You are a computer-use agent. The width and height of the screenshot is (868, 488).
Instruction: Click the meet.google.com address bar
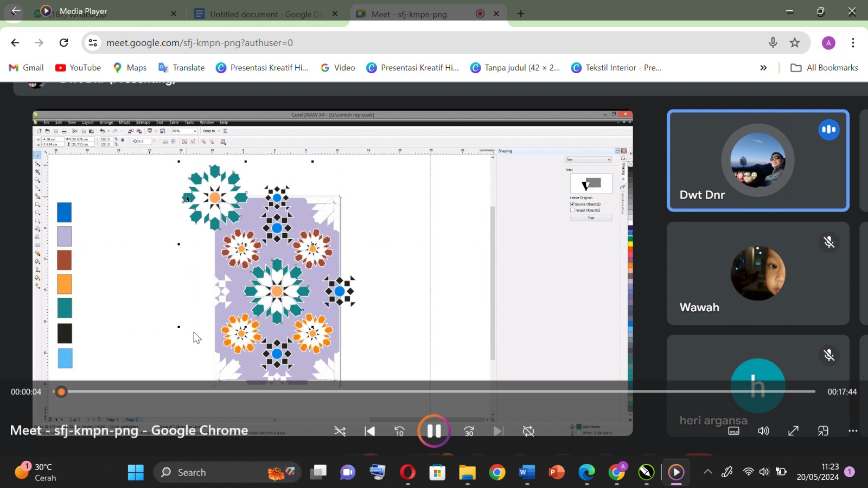coord(423,43)
